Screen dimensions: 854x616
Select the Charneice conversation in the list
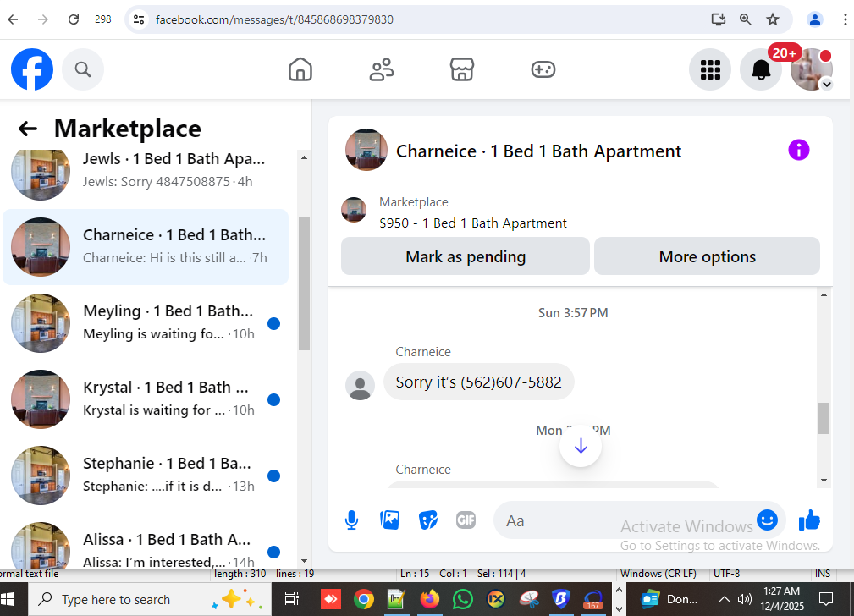point(146,247)
